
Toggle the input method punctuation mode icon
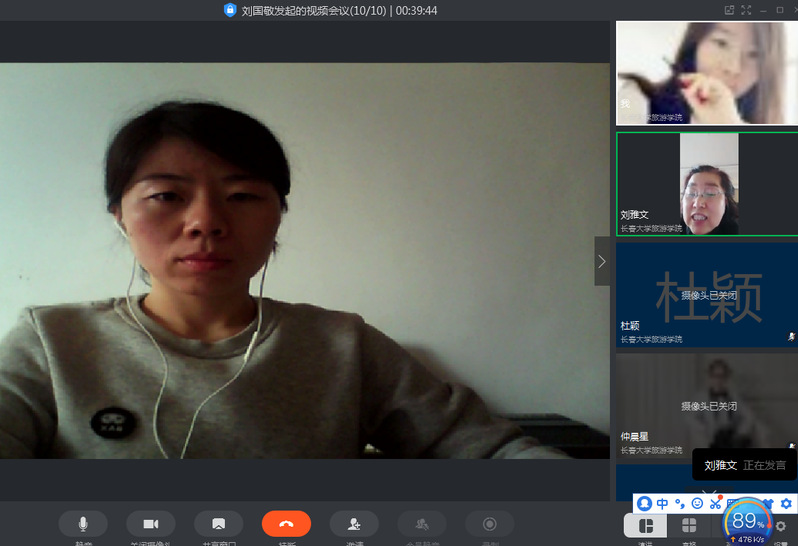point(680,504)
